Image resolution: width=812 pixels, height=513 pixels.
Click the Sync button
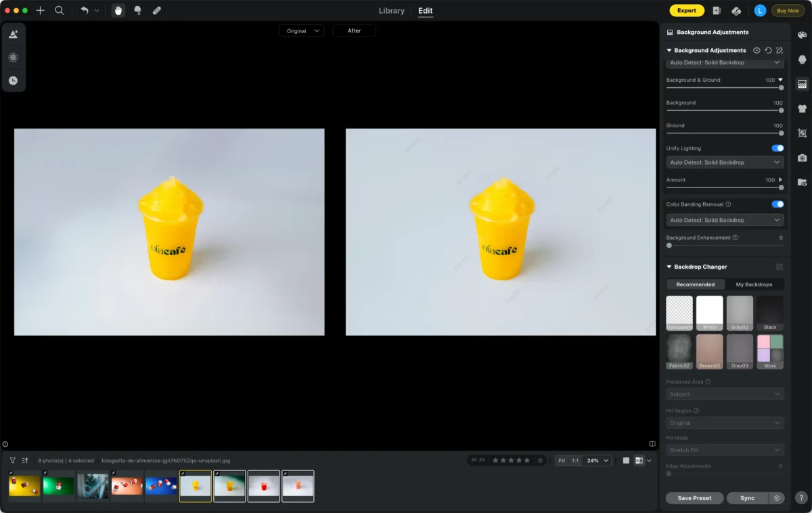[x=747, y=498]
